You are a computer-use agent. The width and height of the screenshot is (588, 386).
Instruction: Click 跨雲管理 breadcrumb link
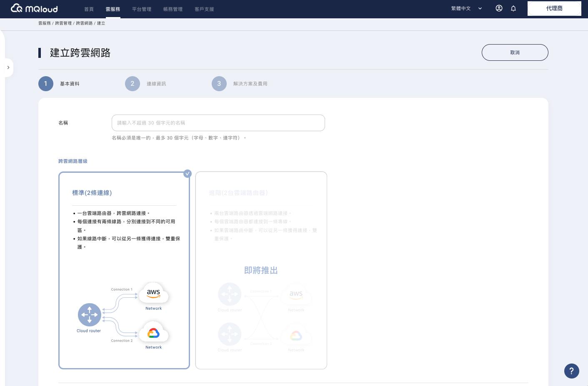63,23
